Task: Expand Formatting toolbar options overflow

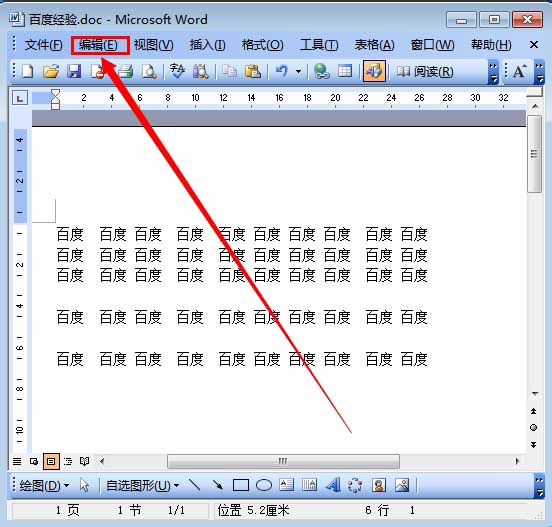Action: [x=539, y=72]
